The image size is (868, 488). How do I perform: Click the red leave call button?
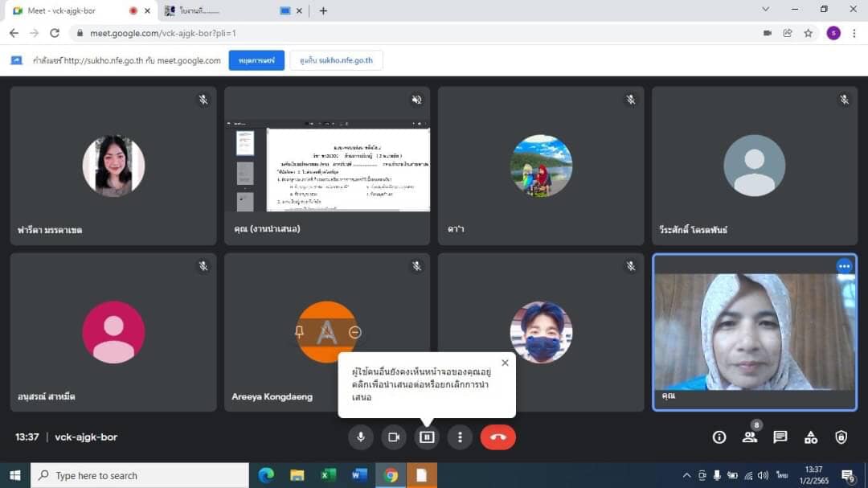(497, 437)
